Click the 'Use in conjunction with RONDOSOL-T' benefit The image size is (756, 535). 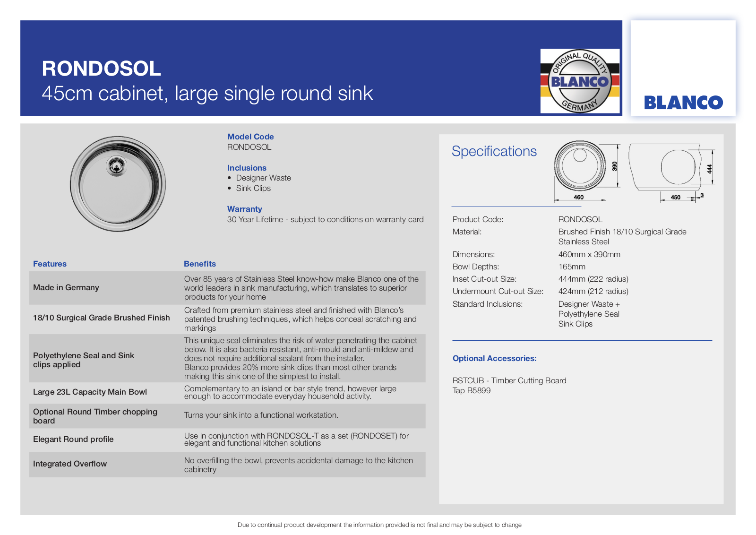(x=297, y=439)
